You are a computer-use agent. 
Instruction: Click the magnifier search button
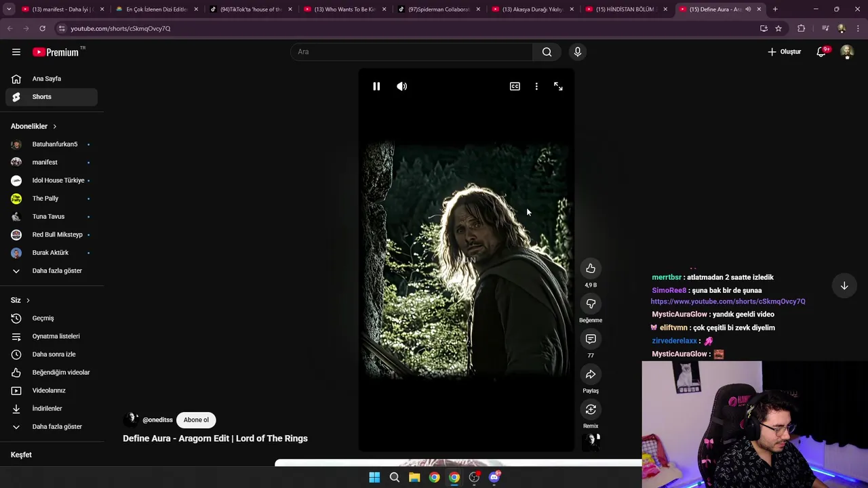point(547,52)
